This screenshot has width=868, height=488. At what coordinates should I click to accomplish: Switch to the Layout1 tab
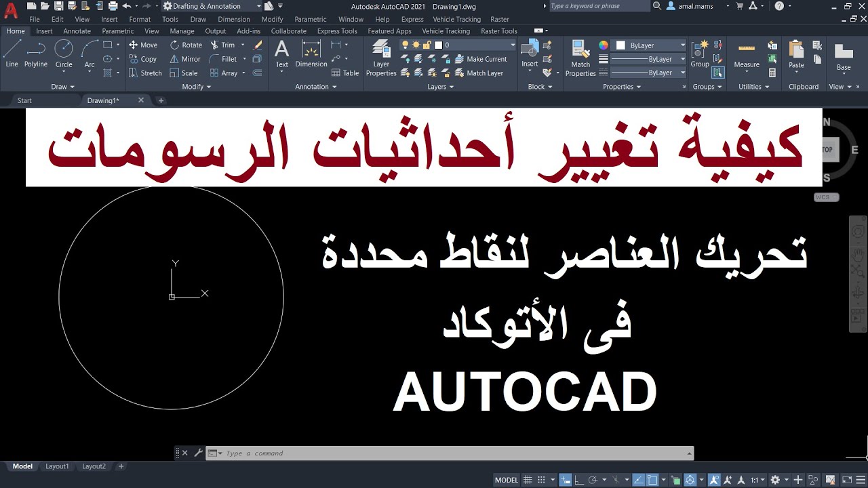[x=57, y=466]
